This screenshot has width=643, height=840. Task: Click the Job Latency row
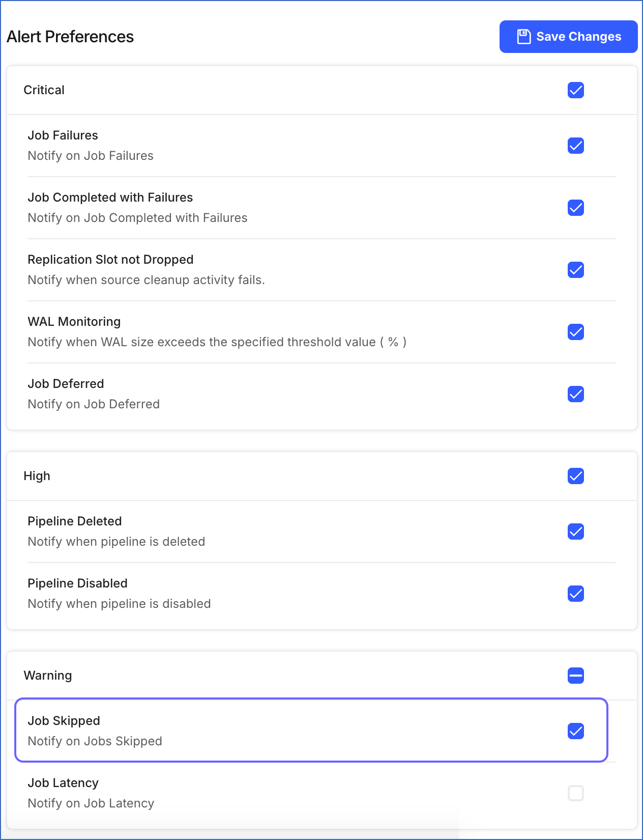tap(310, 793)
